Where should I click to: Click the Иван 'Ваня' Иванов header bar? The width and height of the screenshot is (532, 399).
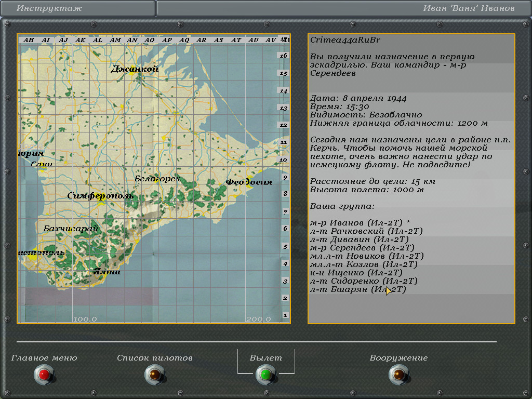pos(343,8)
